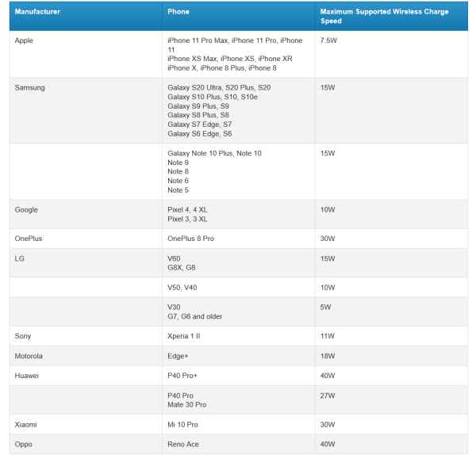Select the Xiaomi manufacturer cell
The width and height of the screenshot is (476, 455).
point(86,424)
